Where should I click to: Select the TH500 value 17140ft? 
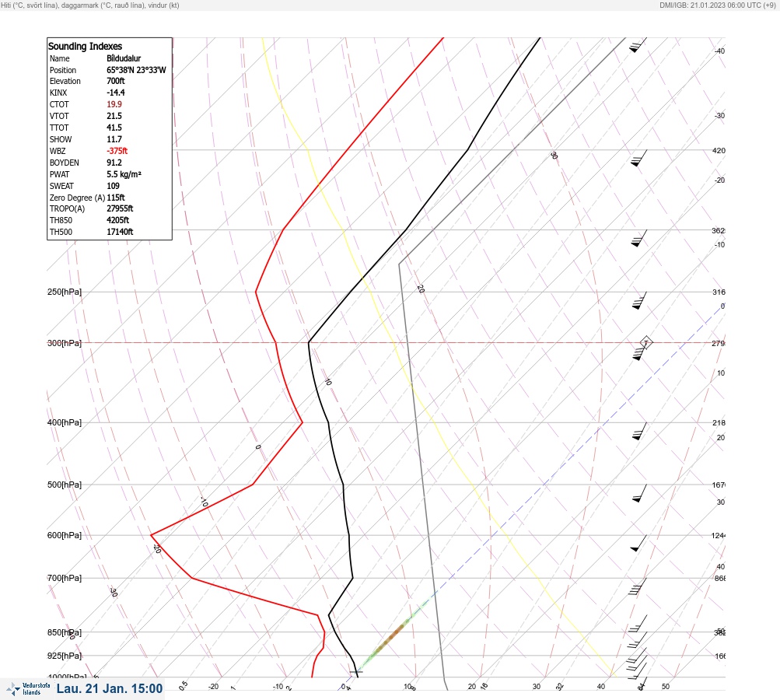point(120,232)
